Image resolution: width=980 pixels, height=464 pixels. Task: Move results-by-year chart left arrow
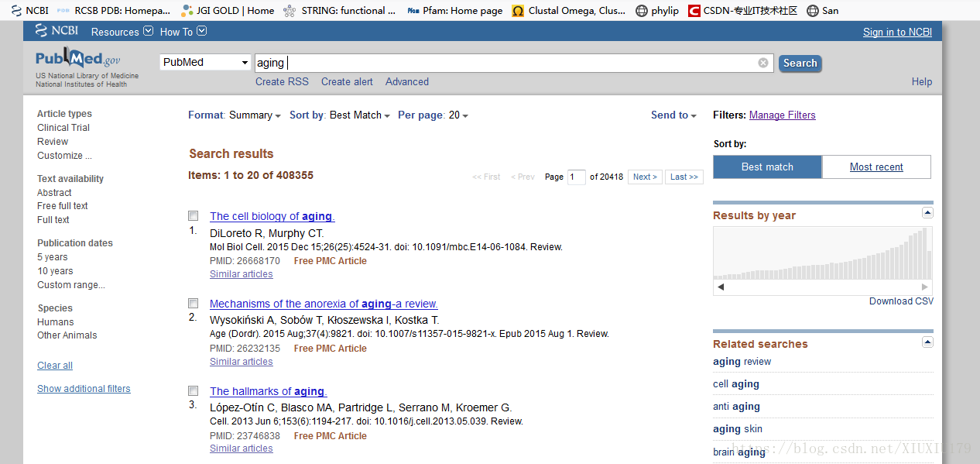point(721,287)
